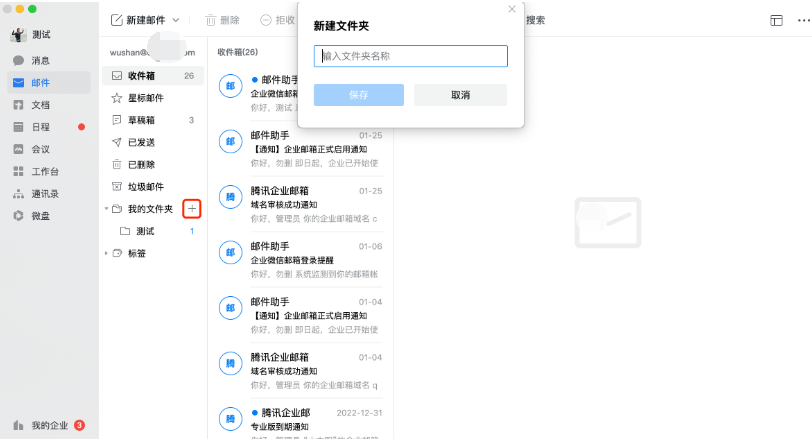The width and height of the screenshot is (812, 439).
Task: Collapse the 我的文件夹 tree
Action: (107, 209)
